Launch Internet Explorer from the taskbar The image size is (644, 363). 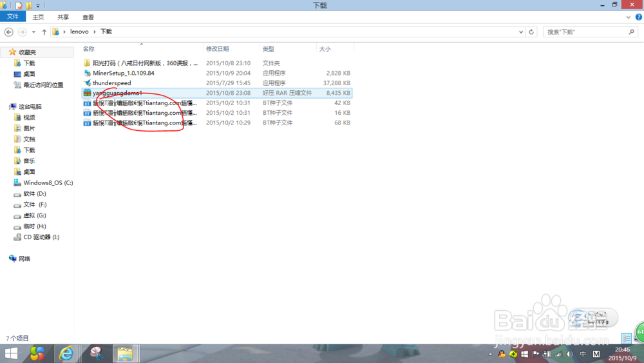66,353
